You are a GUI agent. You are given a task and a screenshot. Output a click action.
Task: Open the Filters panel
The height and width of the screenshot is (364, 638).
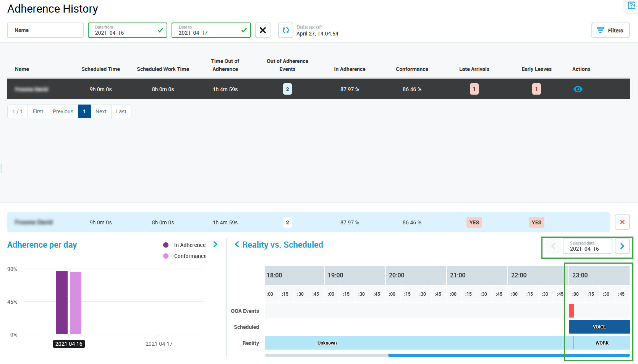pyautogui.click(x=610, y=30)
